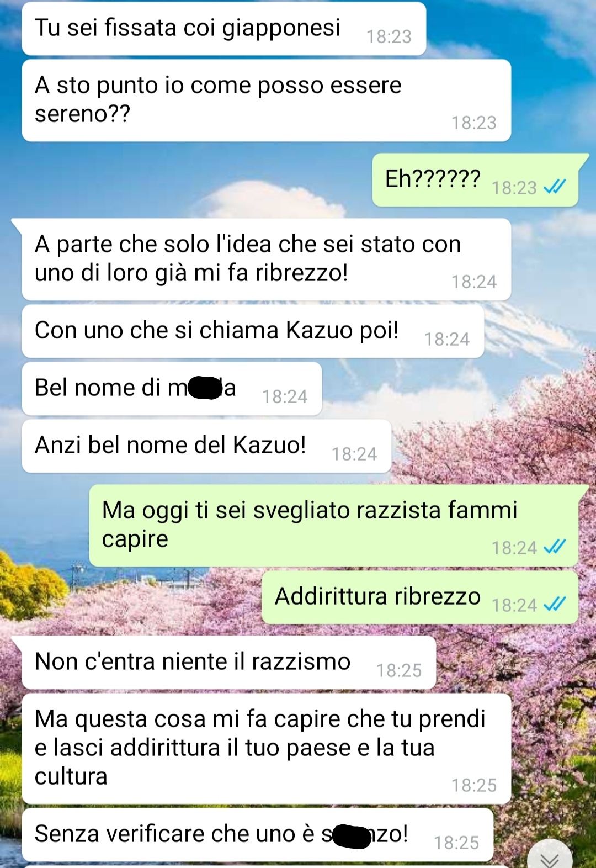This screenshot has height=868, width=596.
Task: Tap 'Con uno che si chiama Kazuo poi!' message
Action: tap(253, 331)
